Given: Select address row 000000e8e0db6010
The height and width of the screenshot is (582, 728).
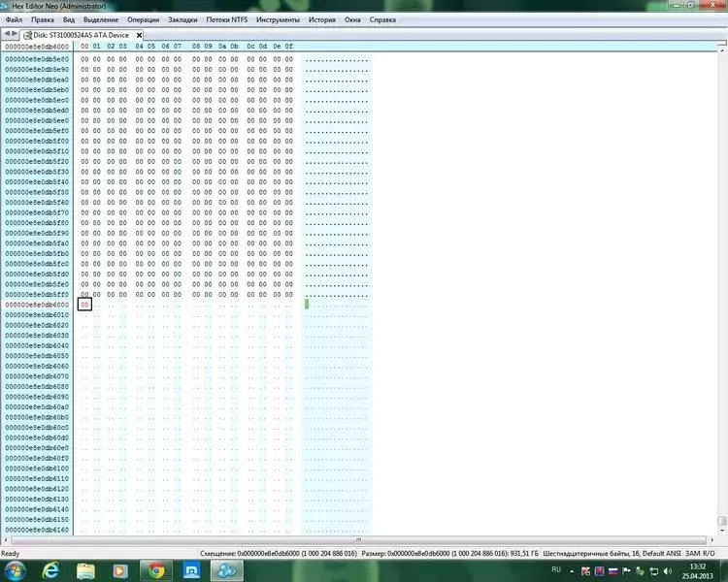Looking at the screenshot, I should coord(37,314).
